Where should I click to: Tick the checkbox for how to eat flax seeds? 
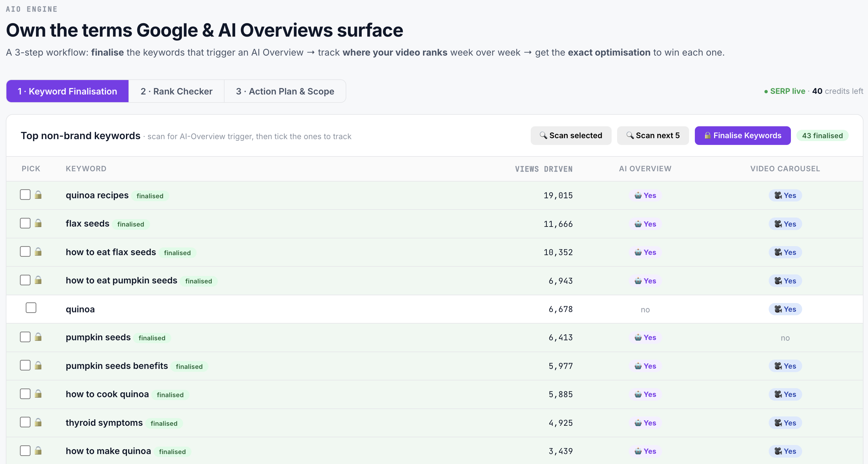pyautogui.click(x=25, y=251)
